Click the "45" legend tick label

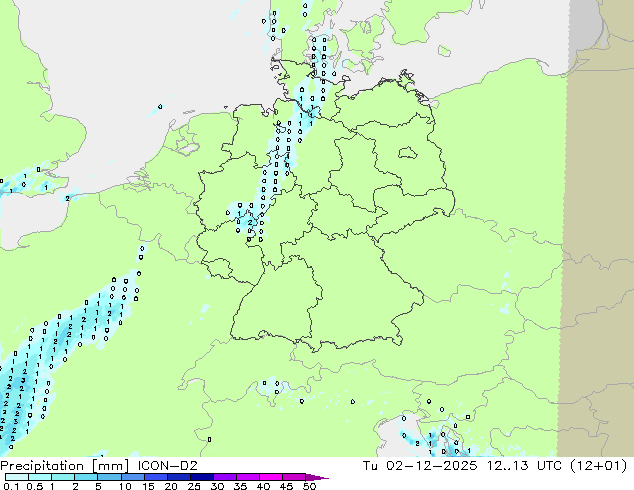coord(286,486)
